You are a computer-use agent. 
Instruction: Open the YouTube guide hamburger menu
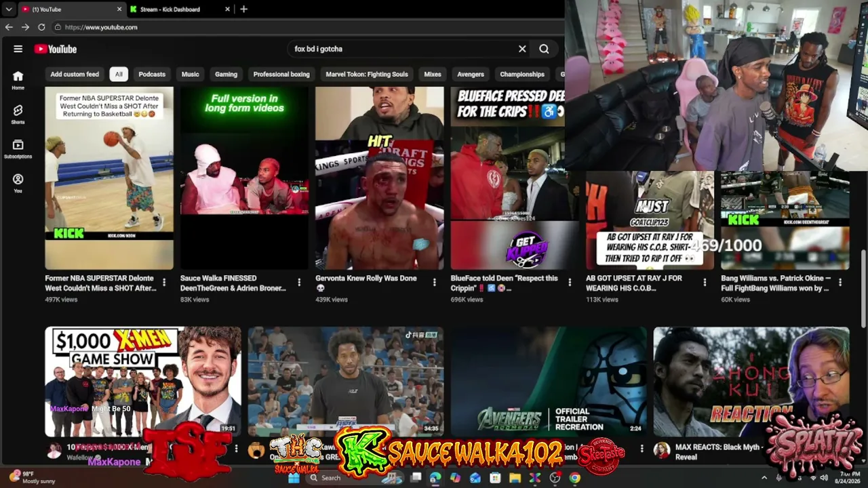point(18,49)
